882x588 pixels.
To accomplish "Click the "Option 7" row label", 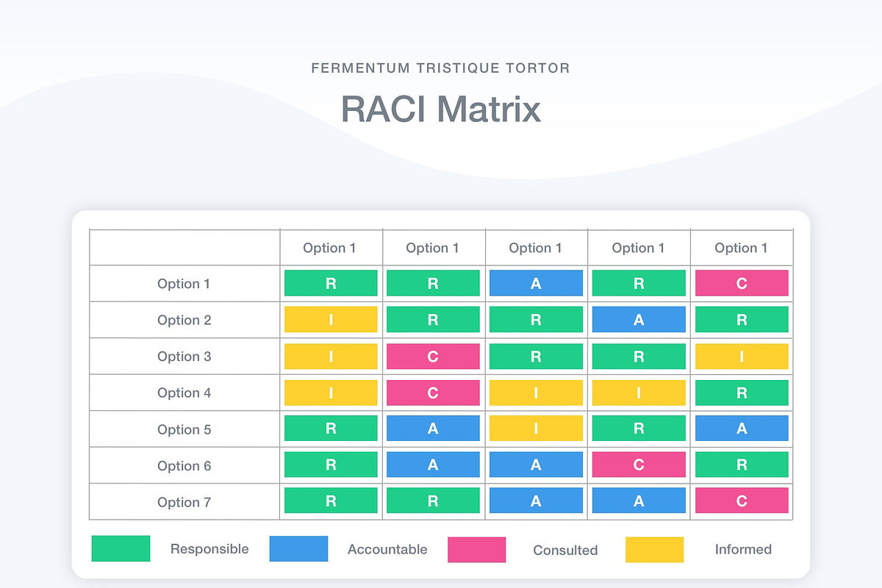I will click(184, 502).
